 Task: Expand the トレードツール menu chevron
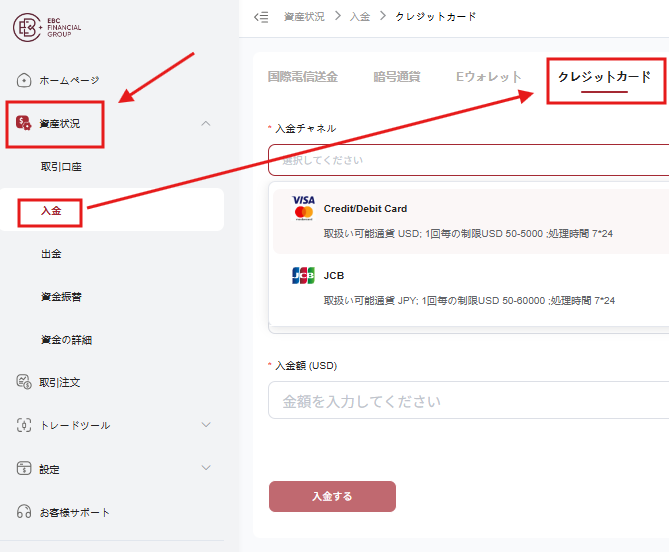pyautogui.click(x=206, y=425)
